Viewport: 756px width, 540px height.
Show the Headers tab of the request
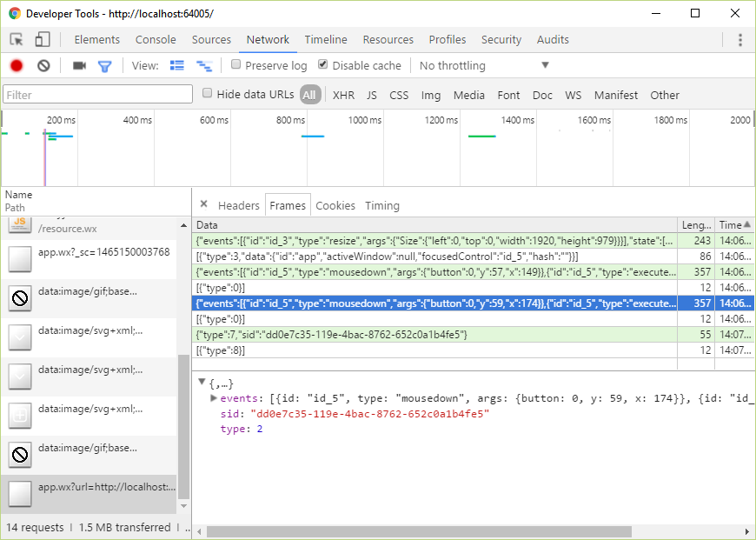pyautogui.click(x=239, y=205)
